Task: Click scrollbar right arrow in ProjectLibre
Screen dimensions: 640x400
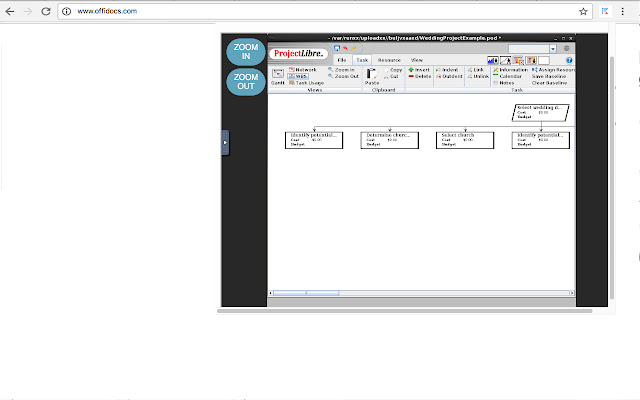Action: 572,293
